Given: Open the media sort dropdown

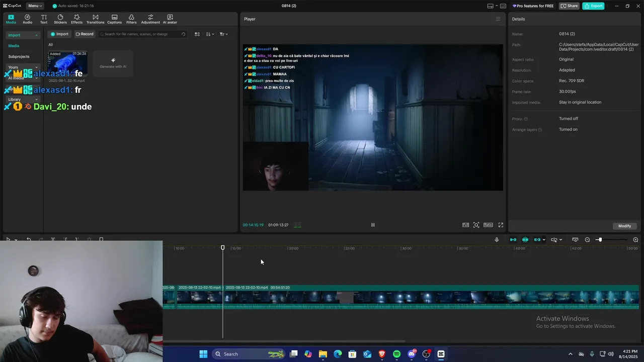Looking at the screenshot, I should 210,34.
